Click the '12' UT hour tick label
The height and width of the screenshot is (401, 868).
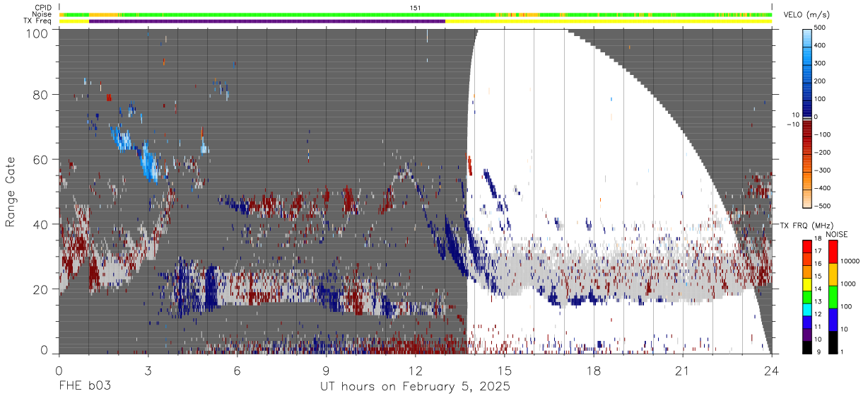coord(415,371)
